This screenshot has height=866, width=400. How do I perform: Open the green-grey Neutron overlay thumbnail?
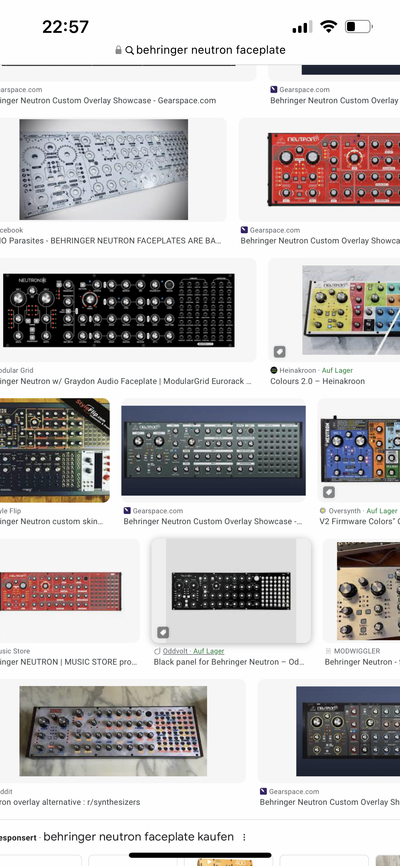click(x=213, y=451)
